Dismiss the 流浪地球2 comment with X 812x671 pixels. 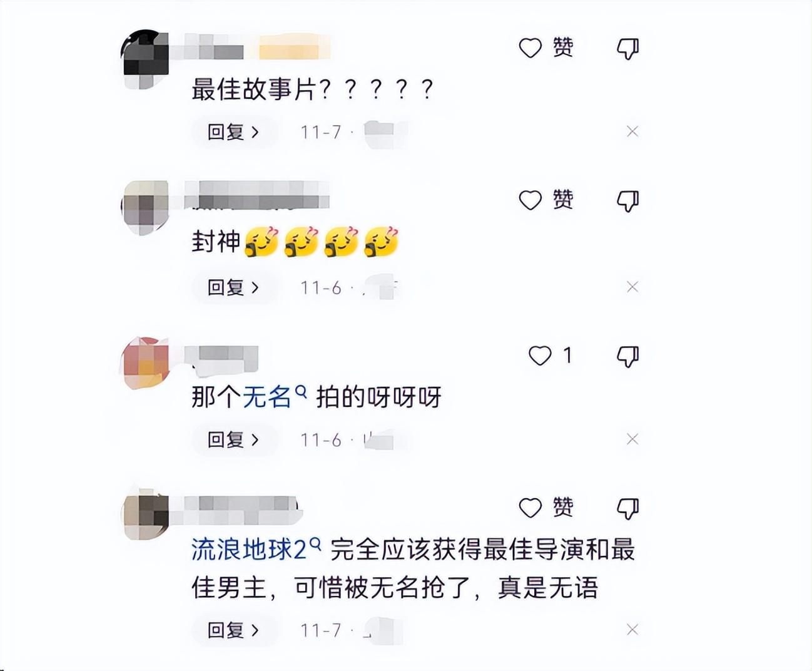(632, 630)
